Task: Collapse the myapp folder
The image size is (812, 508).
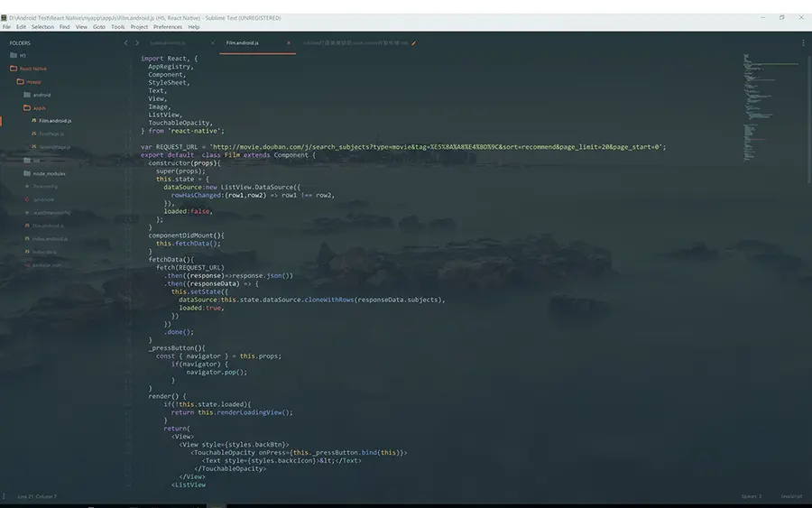Action: [29, 82]
